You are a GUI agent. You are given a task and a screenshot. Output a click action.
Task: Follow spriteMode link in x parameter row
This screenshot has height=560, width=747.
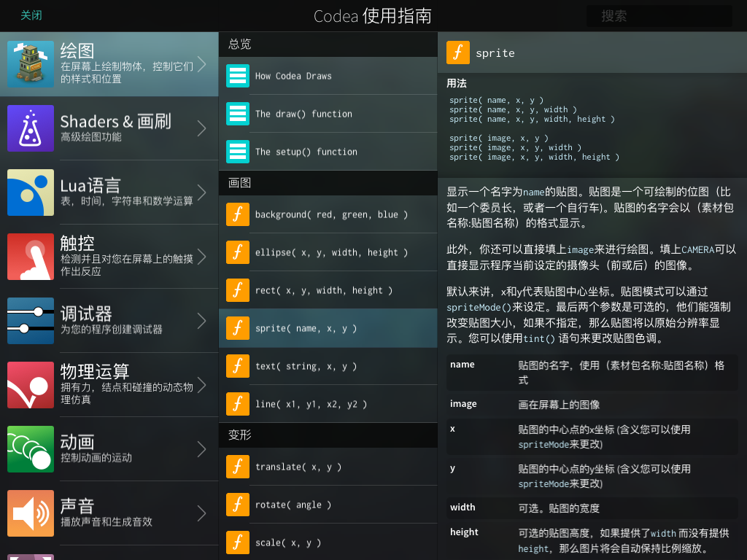(543, 445)
